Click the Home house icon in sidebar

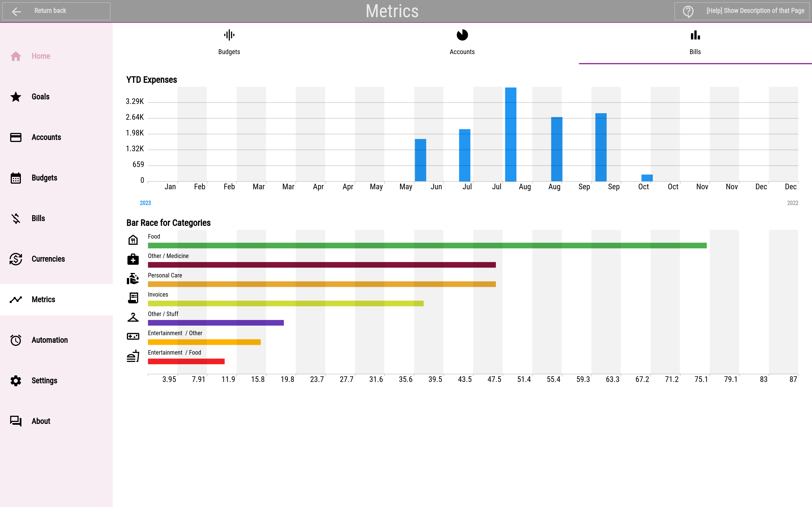pyautogui.click(x=16, y=56)
